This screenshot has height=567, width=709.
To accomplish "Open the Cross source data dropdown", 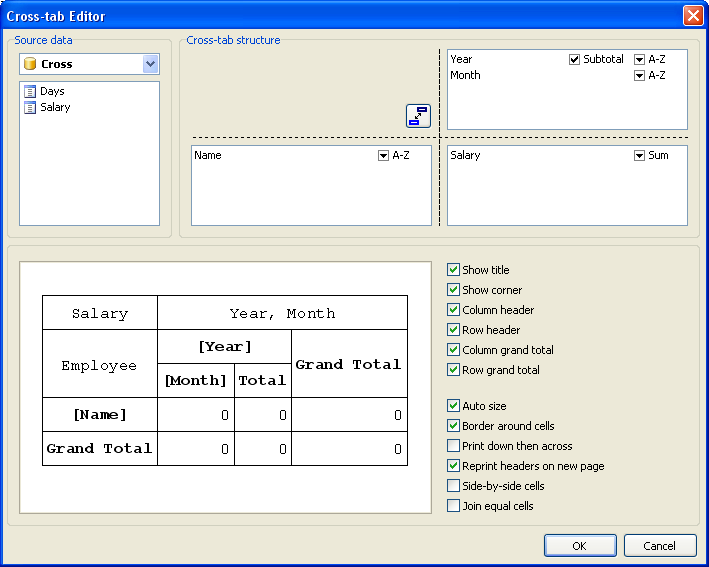I will coord(151,64).
